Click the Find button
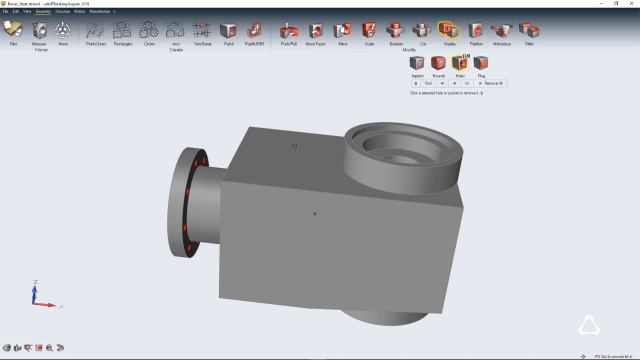 (x=428, y=83)
